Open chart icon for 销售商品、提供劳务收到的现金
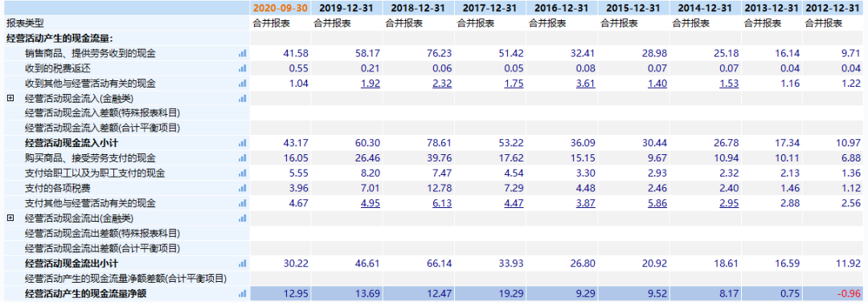The width and height of the screenshot is (868, 302). (242, 54)
